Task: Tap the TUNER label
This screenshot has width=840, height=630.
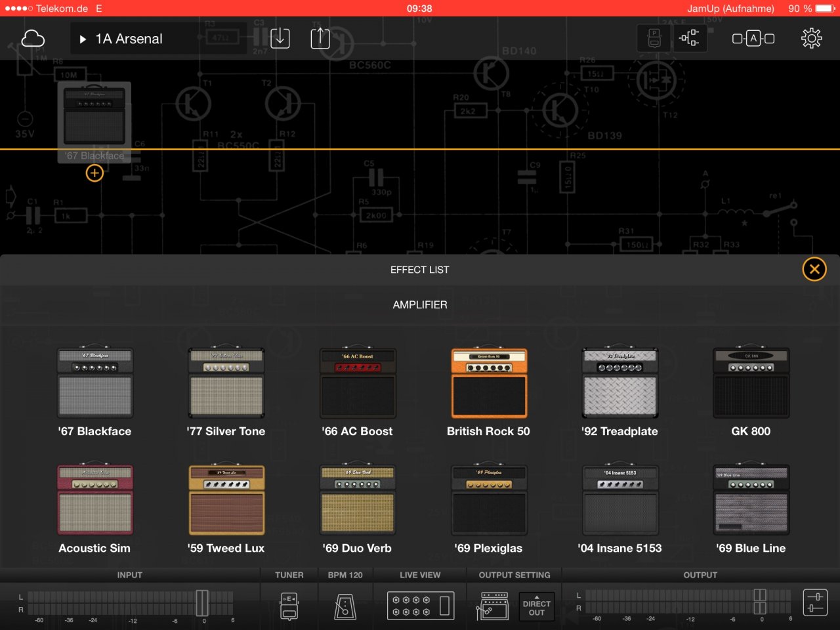Action: click(289, 575)
